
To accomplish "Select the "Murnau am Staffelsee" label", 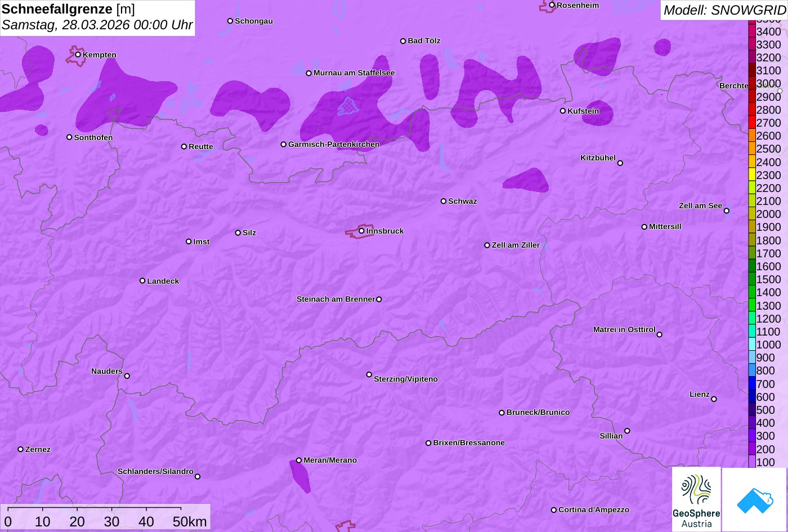I will (354, 73).
